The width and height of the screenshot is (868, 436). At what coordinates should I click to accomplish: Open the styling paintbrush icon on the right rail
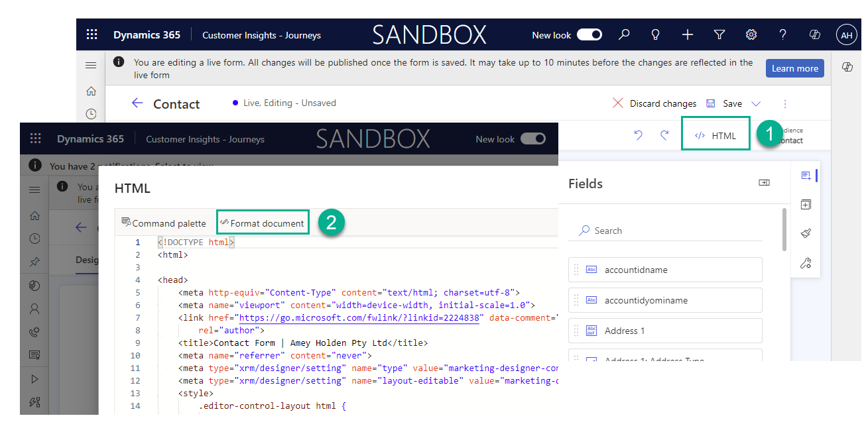tap(806, 233)
